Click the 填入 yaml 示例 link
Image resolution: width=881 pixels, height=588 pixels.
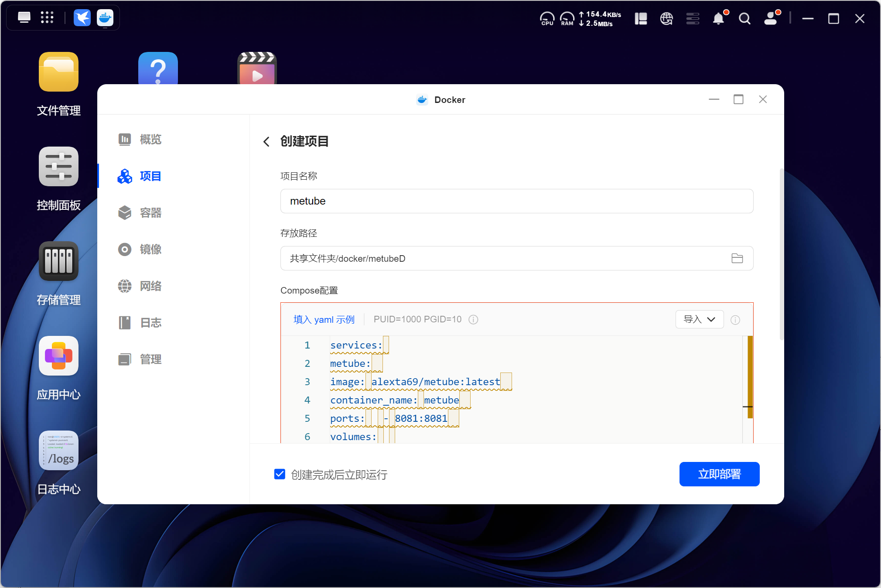pyautogui.click(x=324, y=320)
